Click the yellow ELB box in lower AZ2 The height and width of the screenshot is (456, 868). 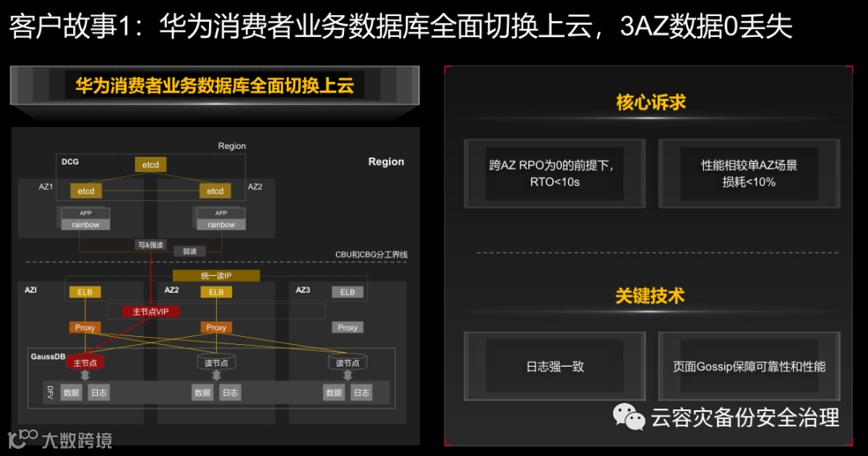(x=216, y=292)
